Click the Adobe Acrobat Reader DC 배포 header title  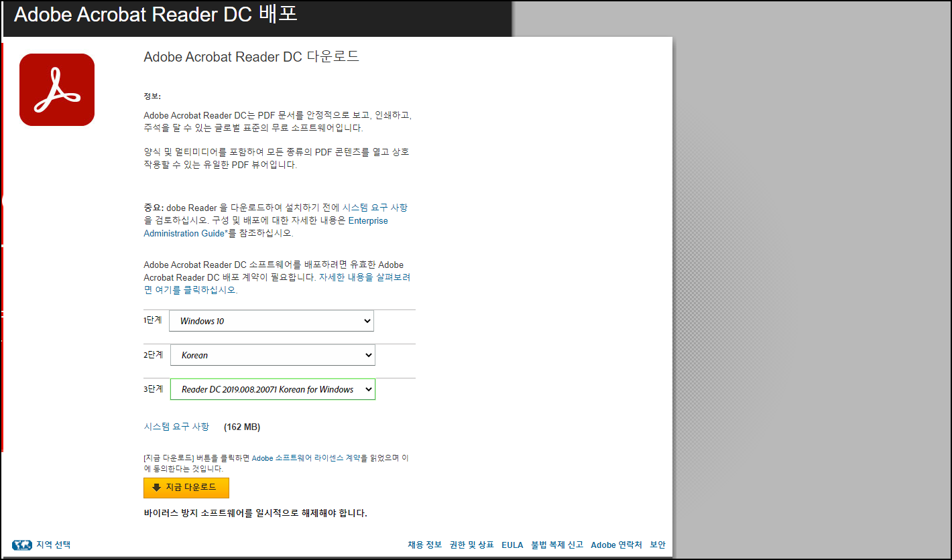[x=156, y=15]
